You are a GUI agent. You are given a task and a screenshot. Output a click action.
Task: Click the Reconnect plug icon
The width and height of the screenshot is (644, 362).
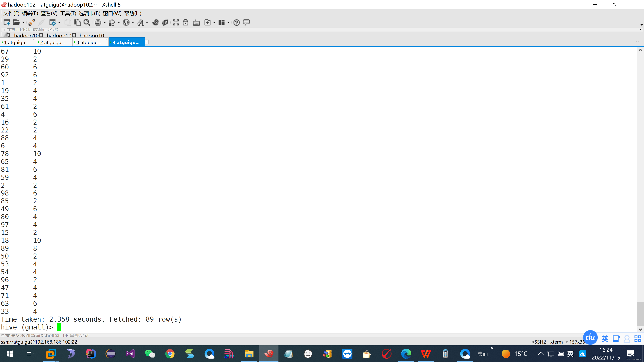point(32,22)
